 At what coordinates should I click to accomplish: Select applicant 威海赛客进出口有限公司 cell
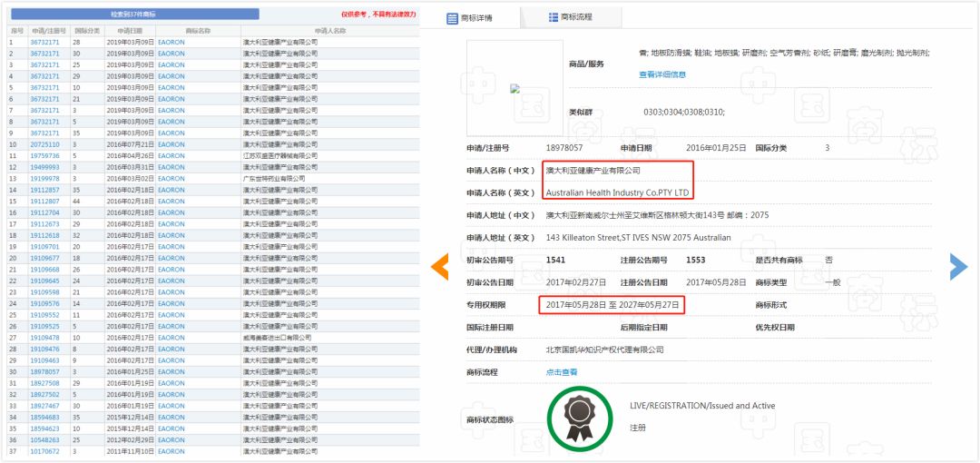coord(277,338)
